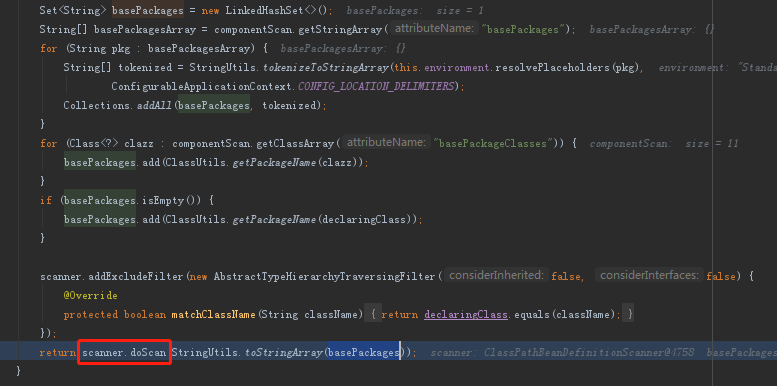
Task: Click the Collections class name
Action: 97,105
